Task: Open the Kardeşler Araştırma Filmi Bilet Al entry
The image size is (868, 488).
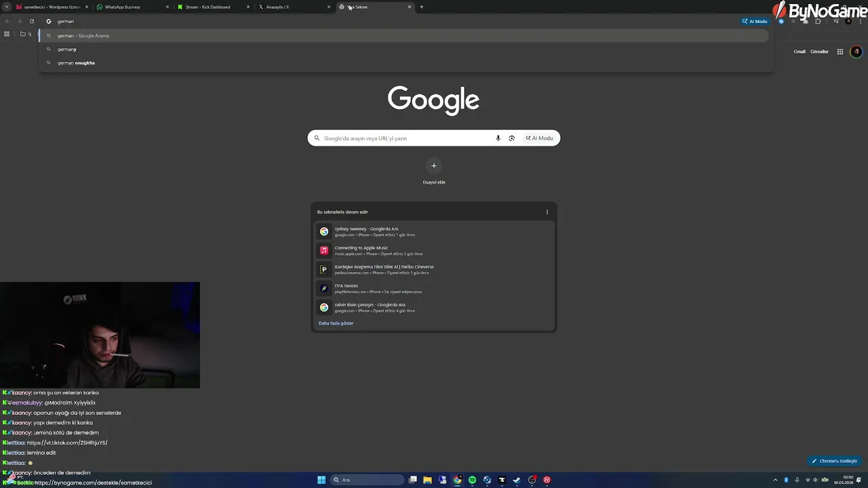Action: point(434,269)
